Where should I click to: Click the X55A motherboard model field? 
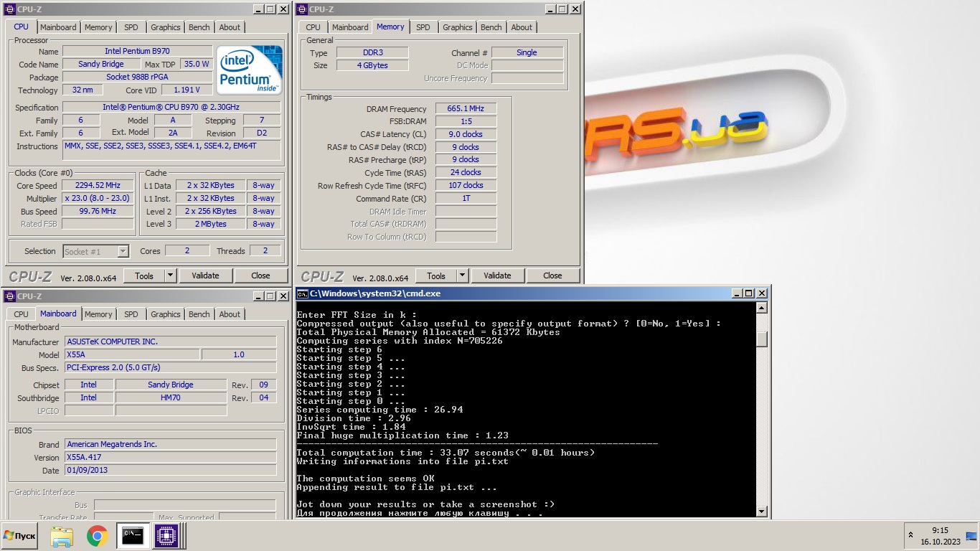click(132, 354)
